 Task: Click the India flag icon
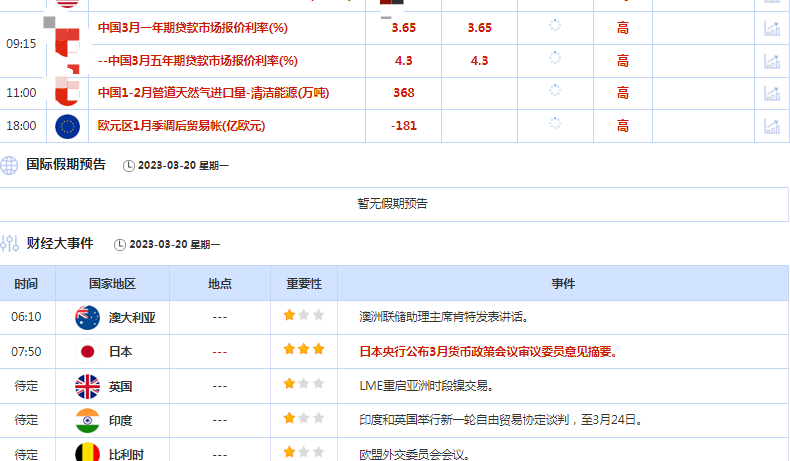tap(88, 420)
